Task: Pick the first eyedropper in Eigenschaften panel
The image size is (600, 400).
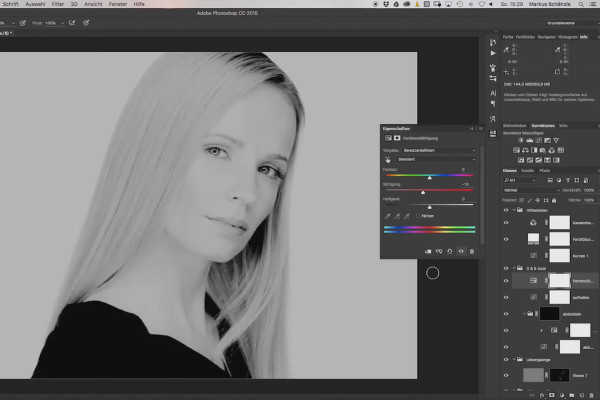Action: (x=388, y=216)
